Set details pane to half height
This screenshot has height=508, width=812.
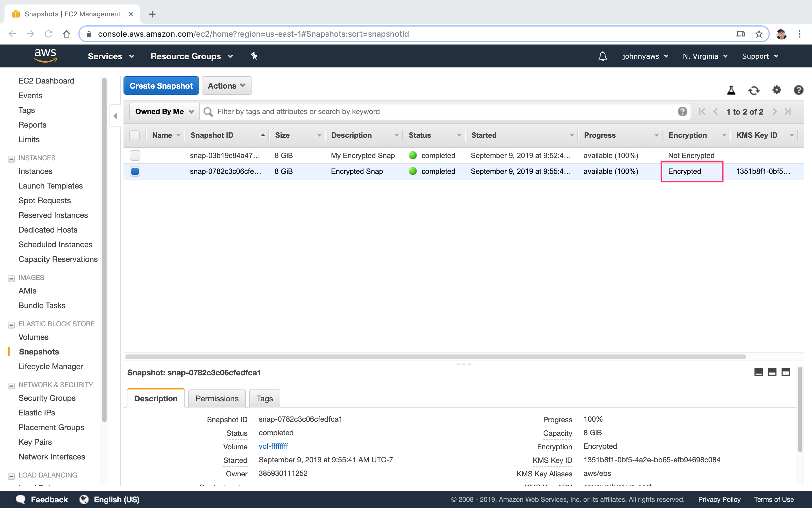tap(772, 372)
